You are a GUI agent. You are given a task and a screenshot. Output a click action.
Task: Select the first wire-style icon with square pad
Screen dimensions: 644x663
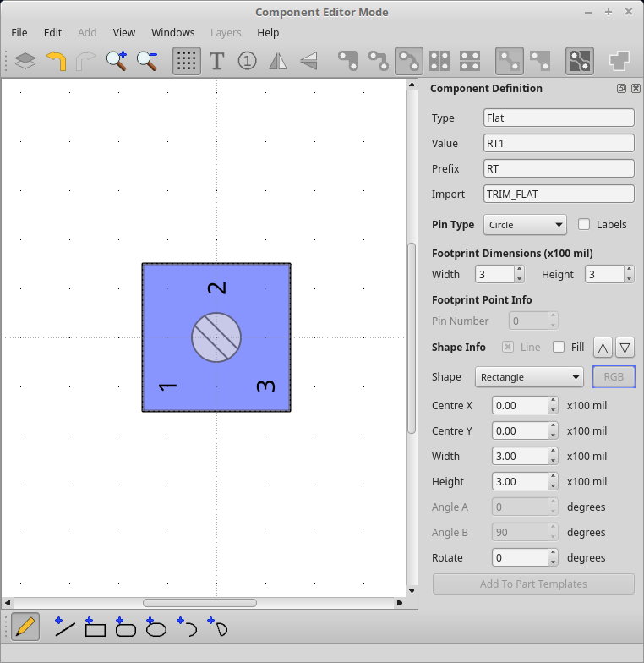(348, 61)
